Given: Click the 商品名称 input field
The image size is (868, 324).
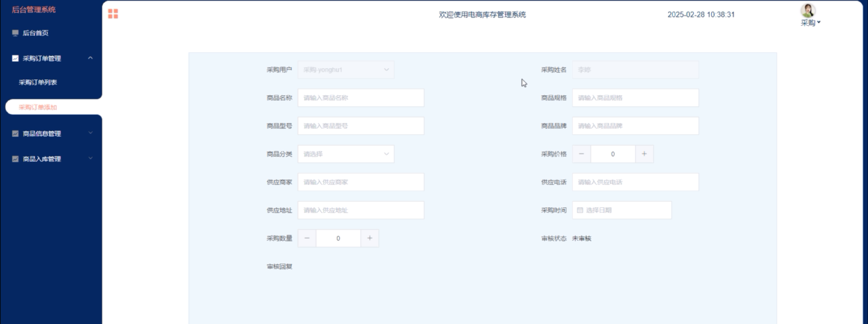Looking at the screenshot, I should tap(361, 98).
